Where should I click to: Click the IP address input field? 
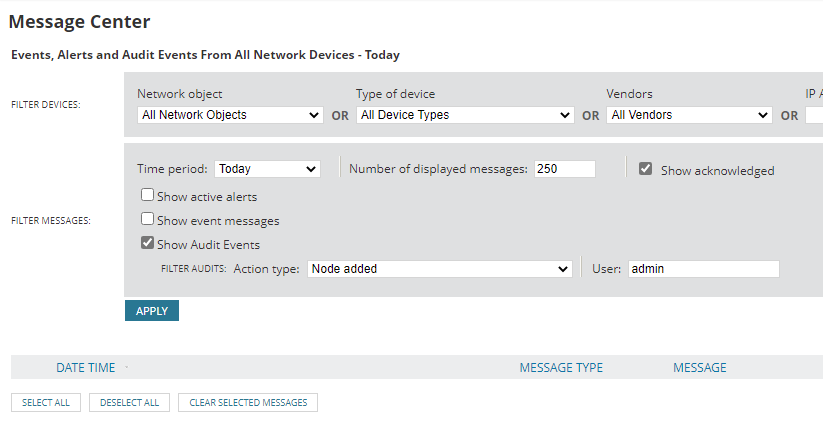[x=814, y=115]
